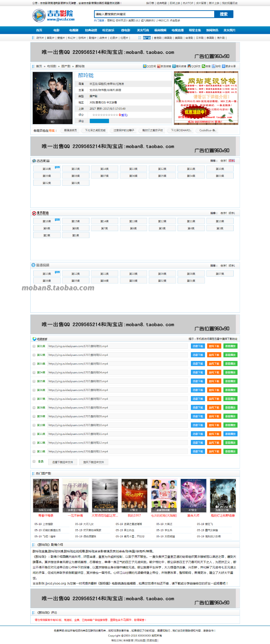Share via 腾讯微博 icon
Screen dimensions: 270x644
point(174,66)
